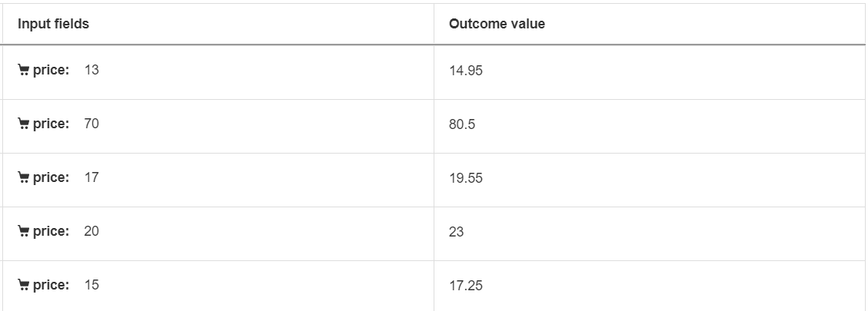
Task: Select the Outcome value column header
Action: 497,24
